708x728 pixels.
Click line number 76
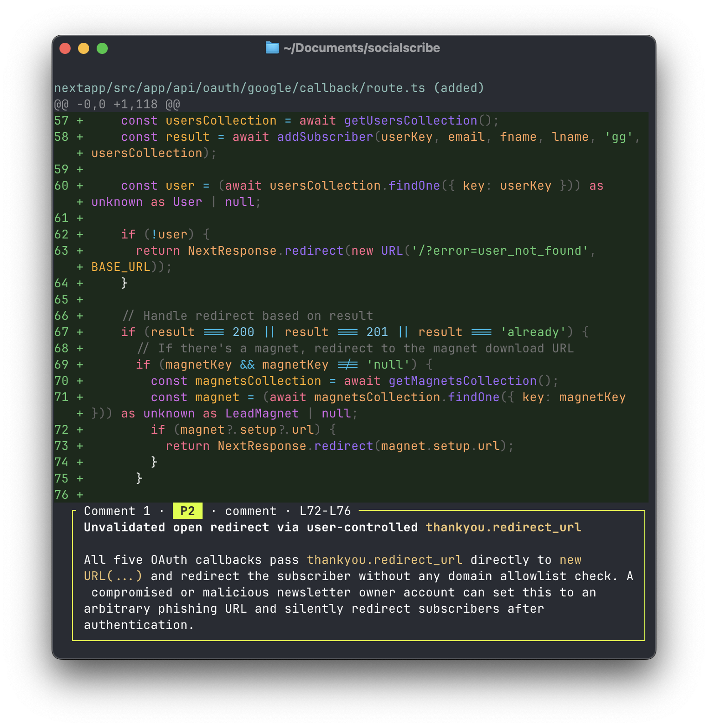(61, 495)
